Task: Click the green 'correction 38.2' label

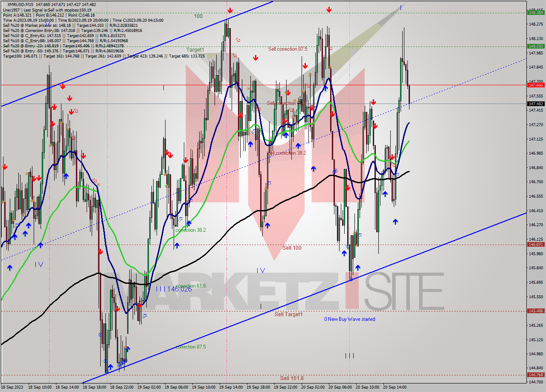Action: click(191, 230)
